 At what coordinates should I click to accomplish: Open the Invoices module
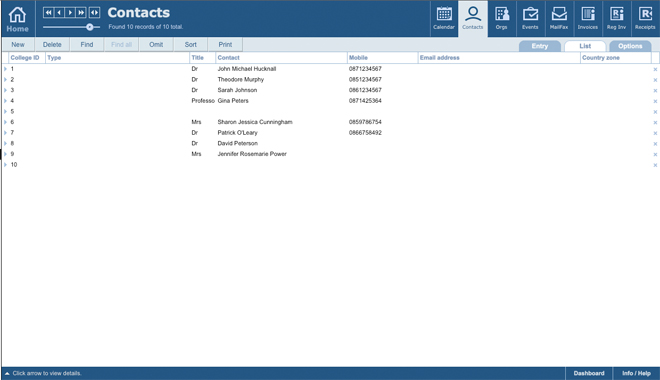pos(588,19)
